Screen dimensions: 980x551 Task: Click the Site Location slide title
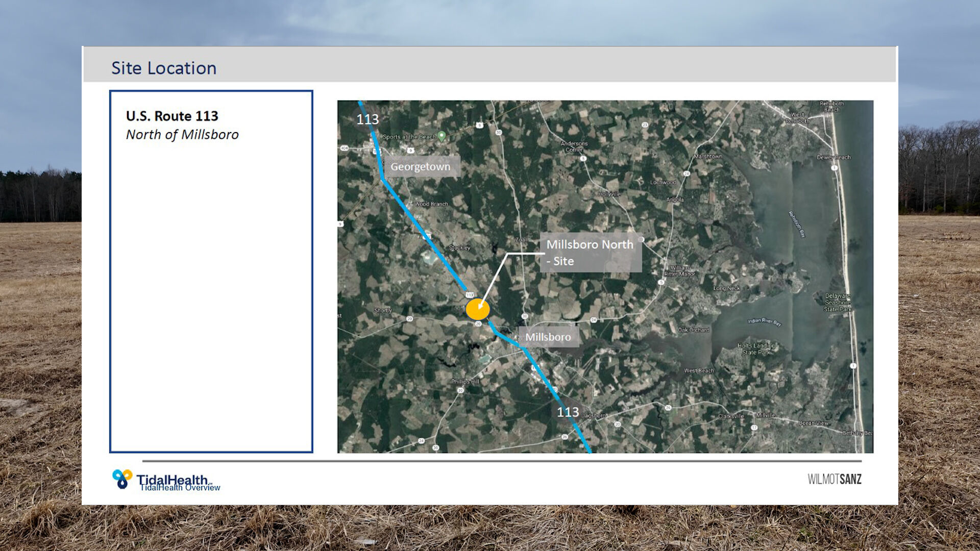(x=164, y=68)
